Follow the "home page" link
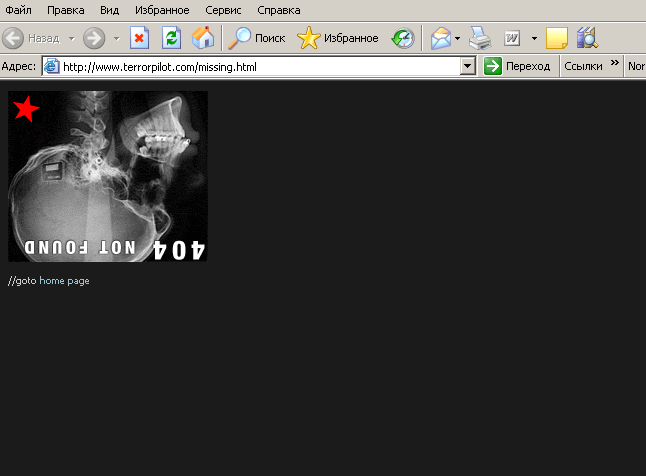Screen dimensions: 646x476 point(64,281)
